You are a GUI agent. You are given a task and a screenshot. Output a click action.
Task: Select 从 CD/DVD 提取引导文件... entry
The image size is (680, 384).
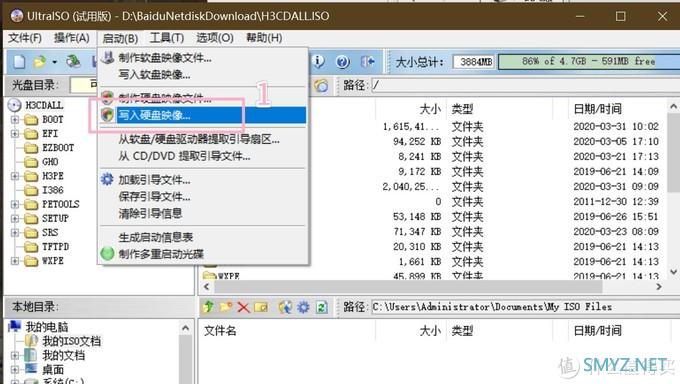click(203, 156)
